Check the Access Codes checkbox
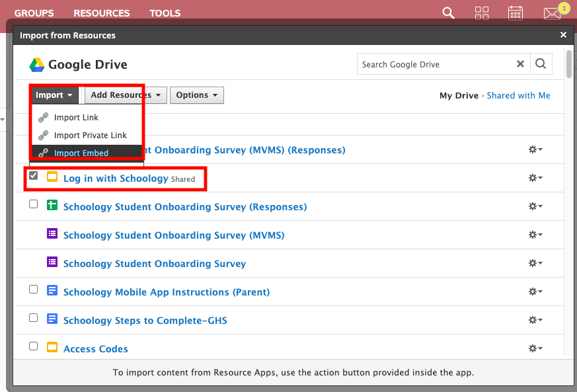577x392 pixels. pos(34,346)
